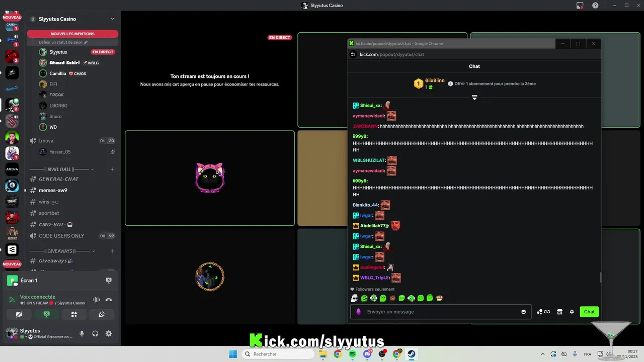Open Steam from the taskbar
This screenshot has height=362, width=644.
click(412, 354)
